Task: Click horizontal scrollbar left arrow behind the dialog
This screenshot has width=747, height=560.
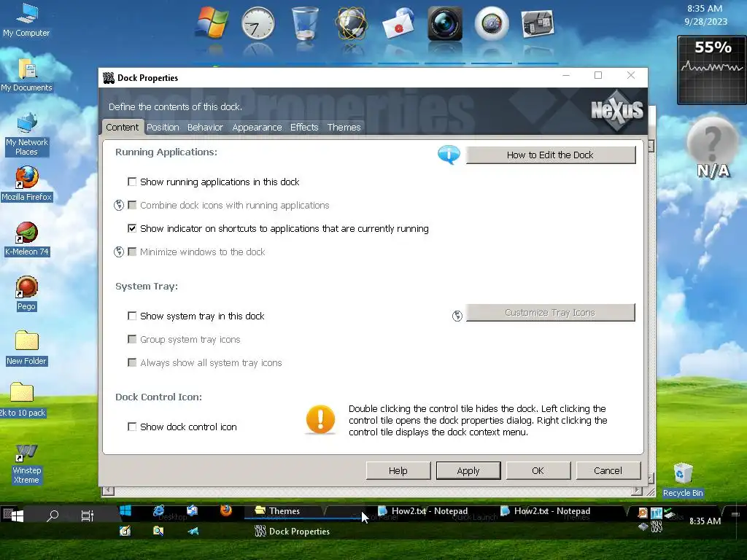Action: pos(108,491)
